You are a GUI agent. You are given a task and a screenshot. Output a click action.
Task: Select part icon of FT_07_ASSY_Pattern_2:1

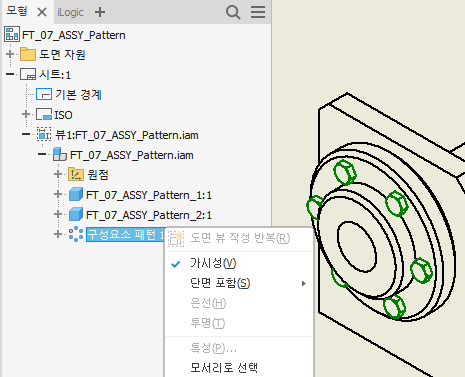76,214
